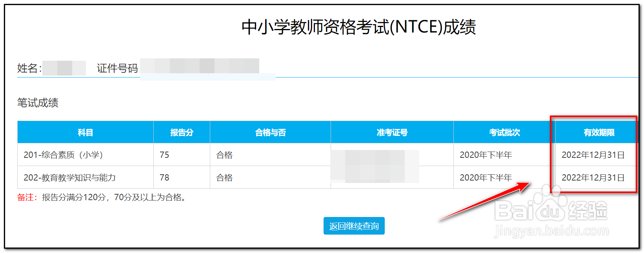Click 合格 in the 202 row
Viewport: 644px width, 253px height.
(224, 177)
